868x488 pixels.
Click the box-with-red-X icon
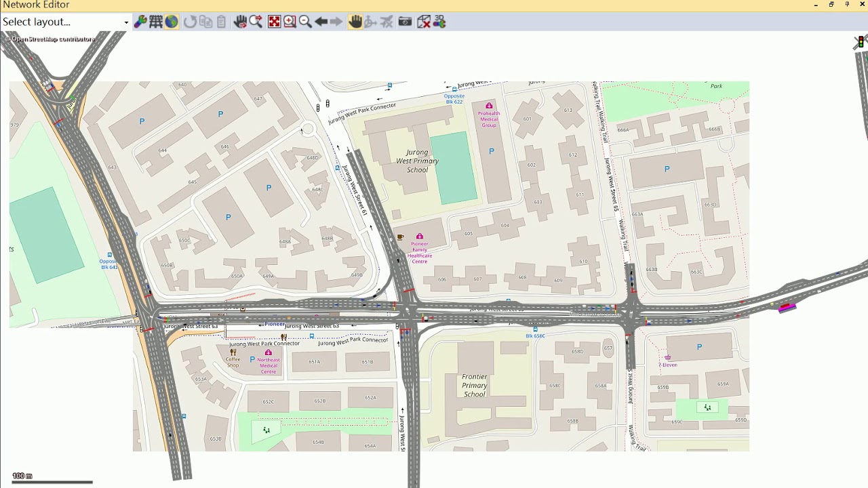pos(424,22)
